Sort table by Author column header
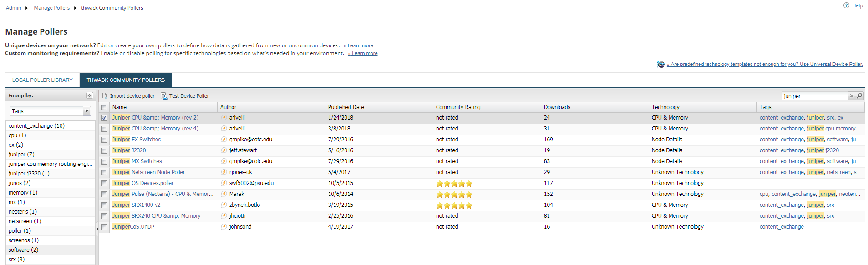868x265 pixels. click(271, 107)
